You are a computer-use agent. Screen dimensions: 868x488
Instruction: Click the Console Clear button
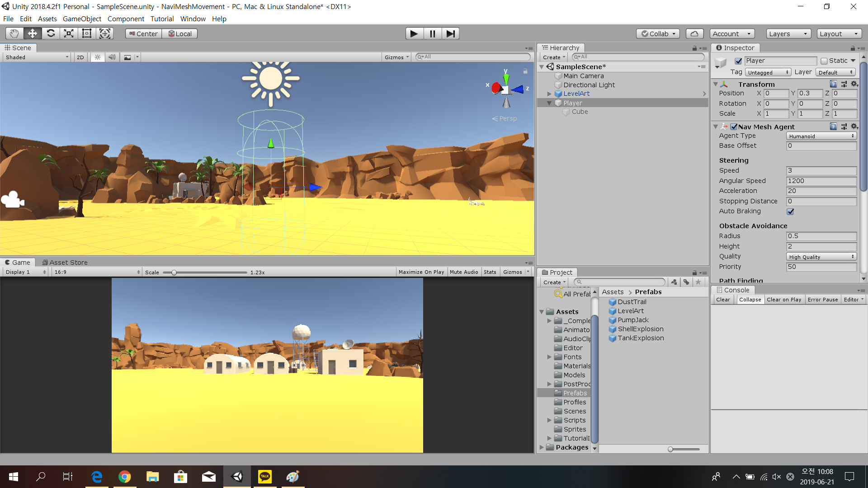(722, 300)
